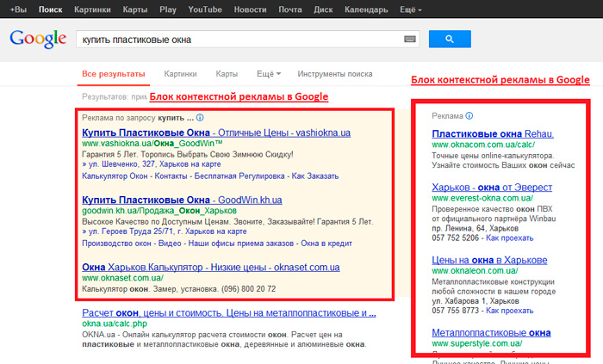Click 'Как проехать' next to 057 752 5206
The image size is (603, 364).
click(510, 238)
